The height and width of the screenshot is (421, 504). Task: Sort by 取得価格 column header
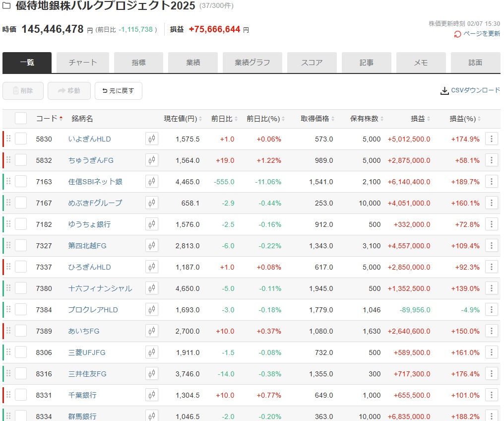[x=317, y=119]
